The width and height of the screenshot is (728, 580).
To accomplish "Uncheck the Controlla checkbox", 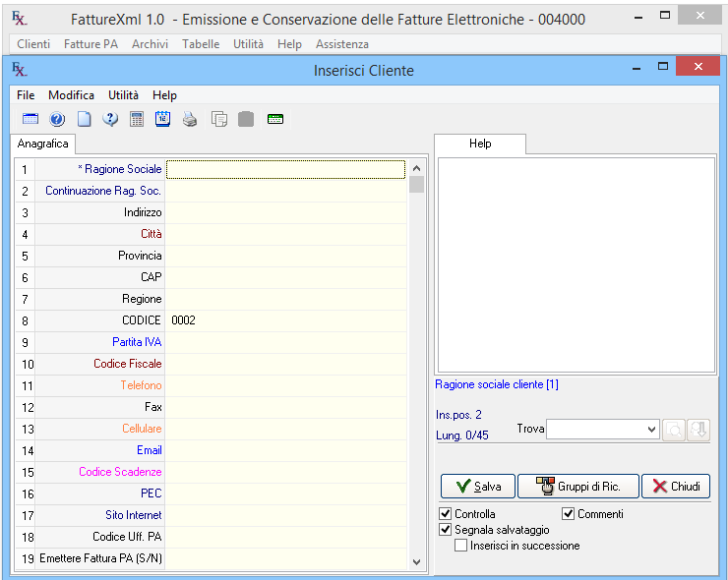I will (446, 514).
